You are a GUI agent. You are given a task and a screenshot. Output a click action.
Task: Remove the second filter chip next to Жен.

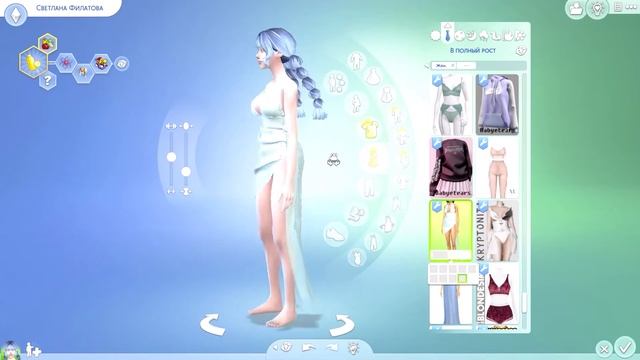(467, 65)
